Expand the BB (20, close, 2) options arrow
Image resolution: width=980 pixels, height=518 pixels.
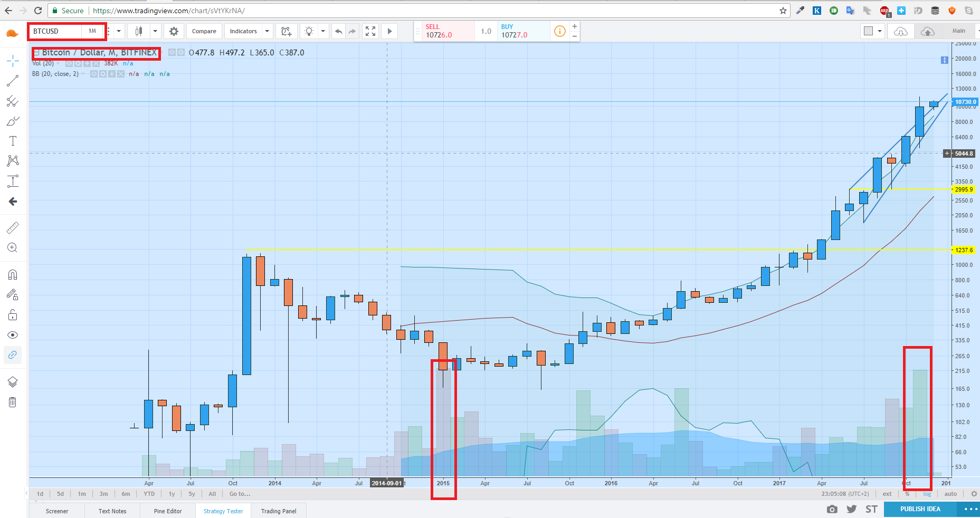(x=83, y=74)
